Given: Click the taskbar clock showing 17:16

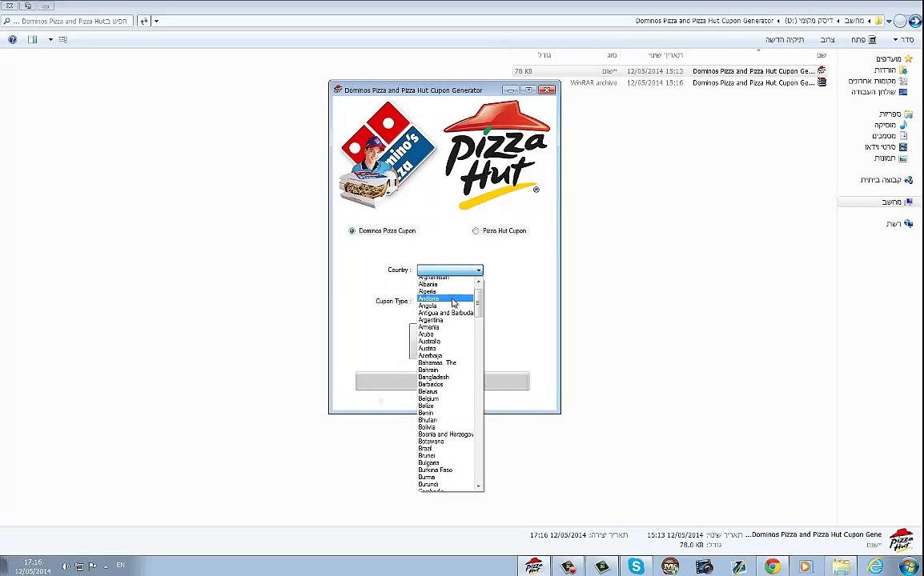Looking at the screenshot, I should click(x=33, y=566).
